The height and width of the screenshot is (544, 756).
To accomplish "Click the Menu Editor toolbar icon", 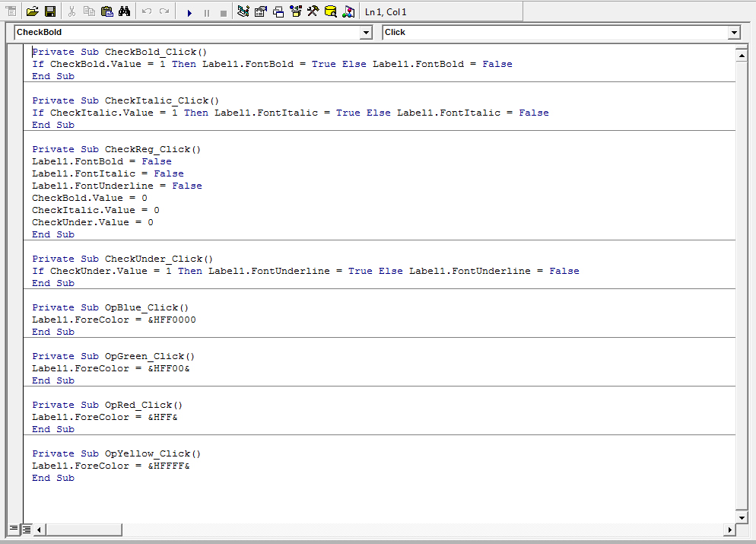I will click(x=11, y=11).
